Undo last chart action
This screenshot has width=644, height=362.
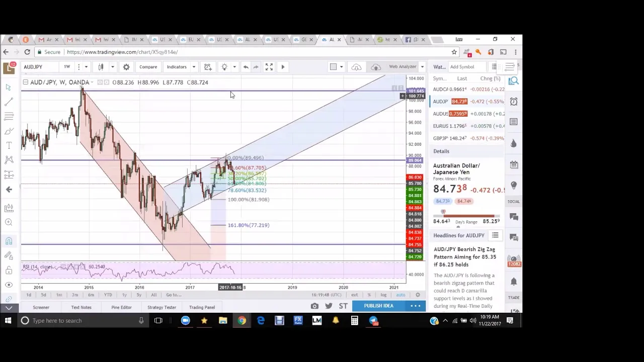pyautogui.click(x=246, y=67)
